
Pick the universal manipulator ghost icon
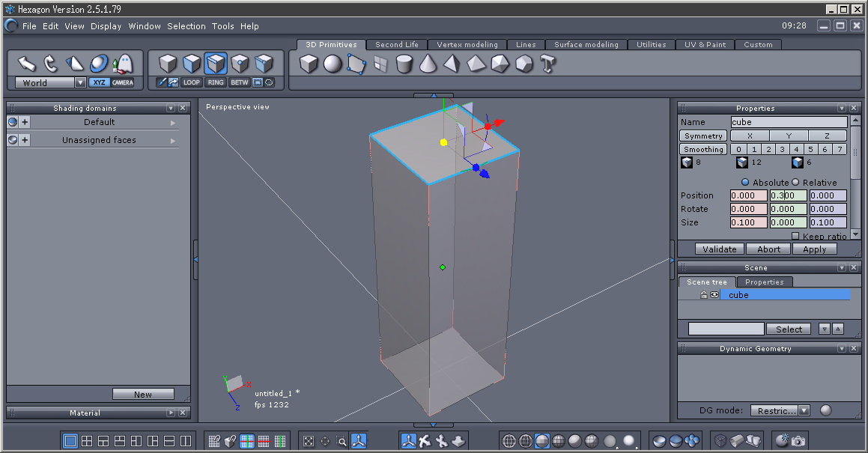pyautogui.click(x=124, y=64)
